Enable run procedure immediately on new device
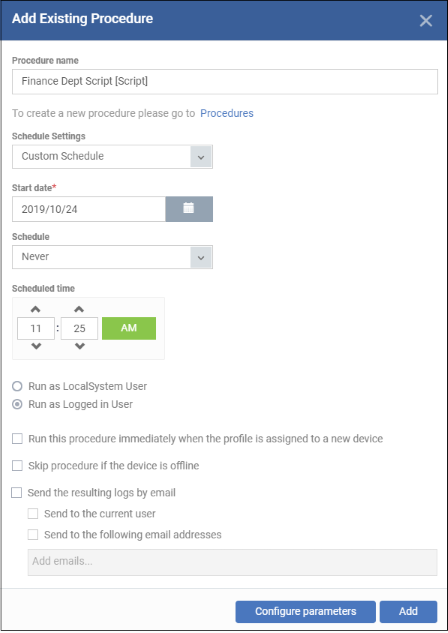Screen dimensions: 448x633 (x=17, y=438)
